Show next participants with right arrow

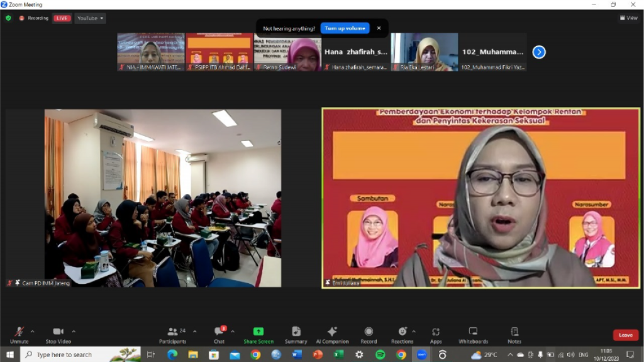click(539, 52)
